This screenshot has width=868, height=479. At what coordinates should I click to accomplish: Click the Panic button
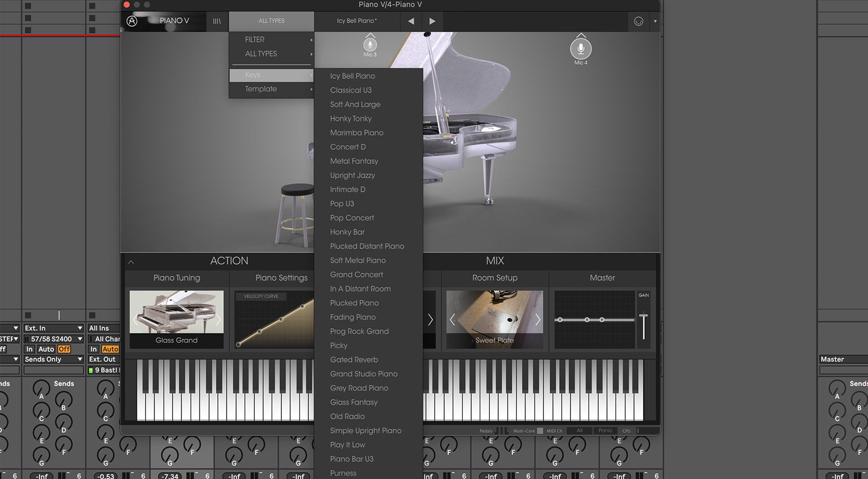(x=605, y=431)
